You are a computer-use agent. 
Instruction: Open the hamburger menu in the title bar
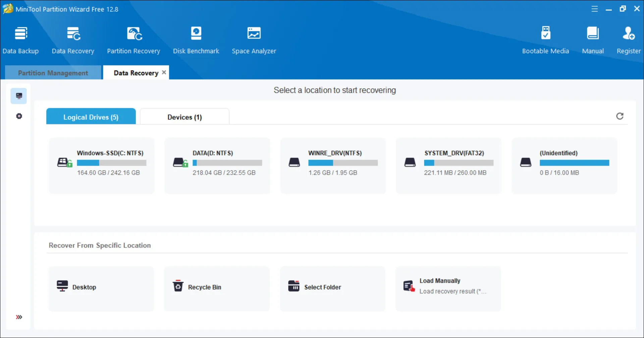tap(594, 9)
